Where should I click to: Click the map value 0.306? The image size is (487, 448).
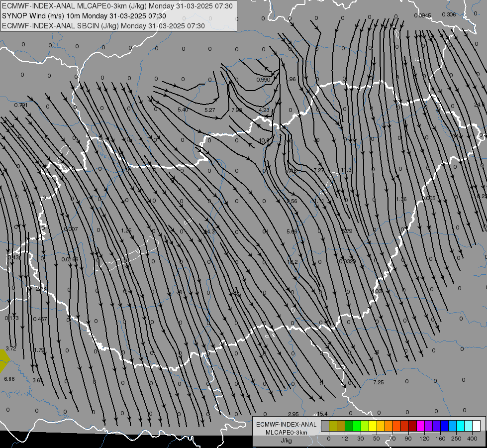click(x=449, y=14)
